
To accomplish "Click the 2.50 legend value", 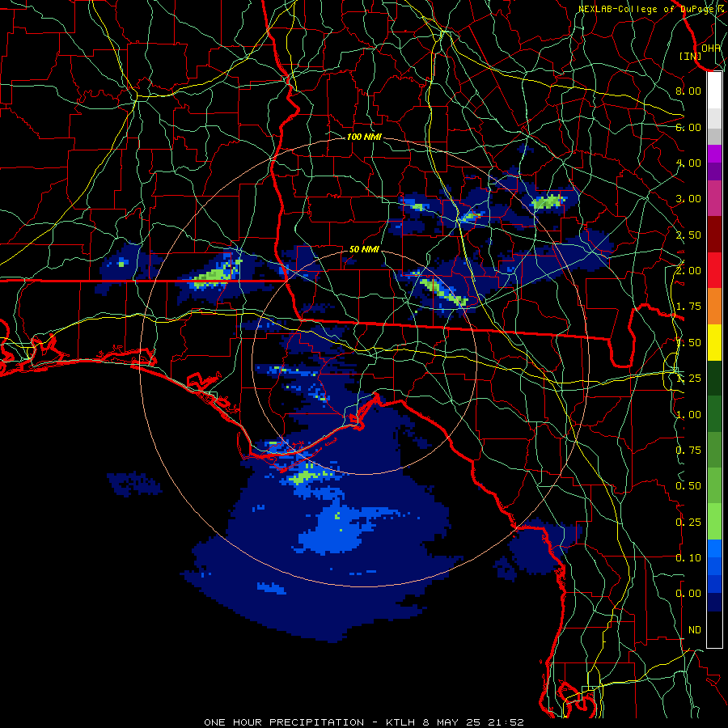I will coord(688,235).
